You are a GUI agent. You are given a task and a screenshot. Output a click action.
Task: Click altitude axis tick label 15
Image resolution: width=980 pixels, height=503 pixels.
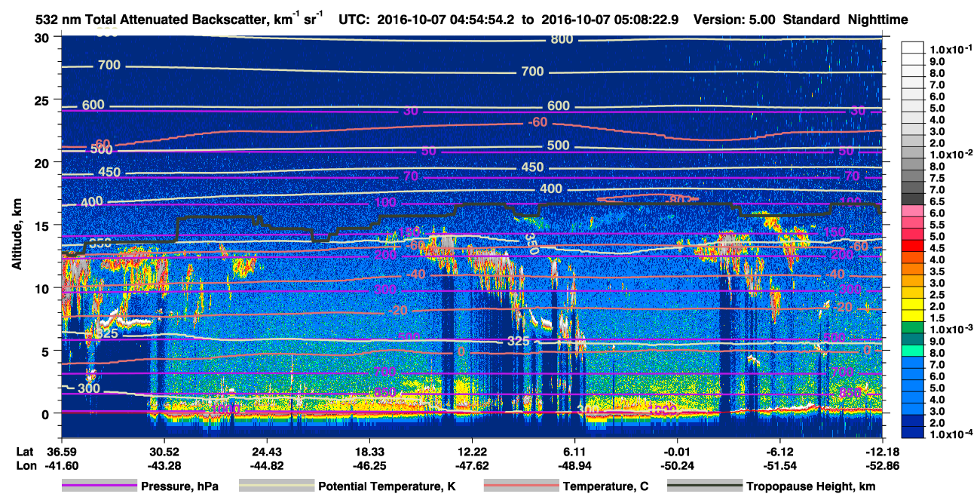point(44,225)
